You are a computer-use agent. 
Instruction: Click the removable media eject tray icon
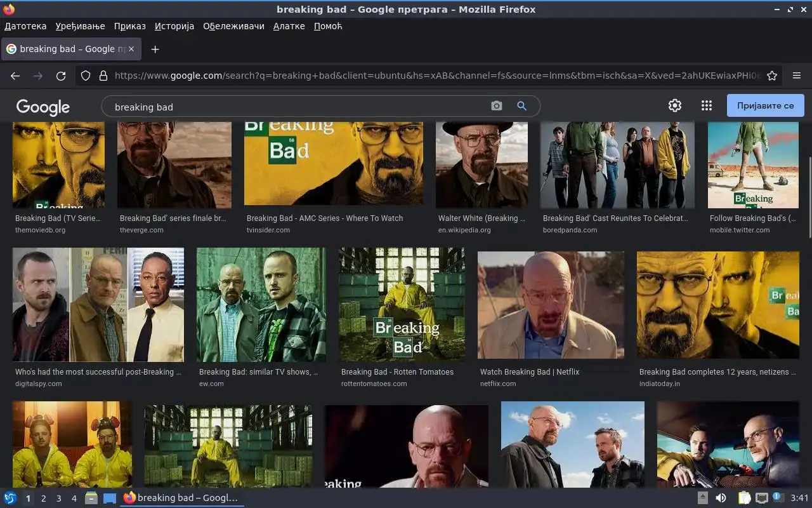(703, 498)
